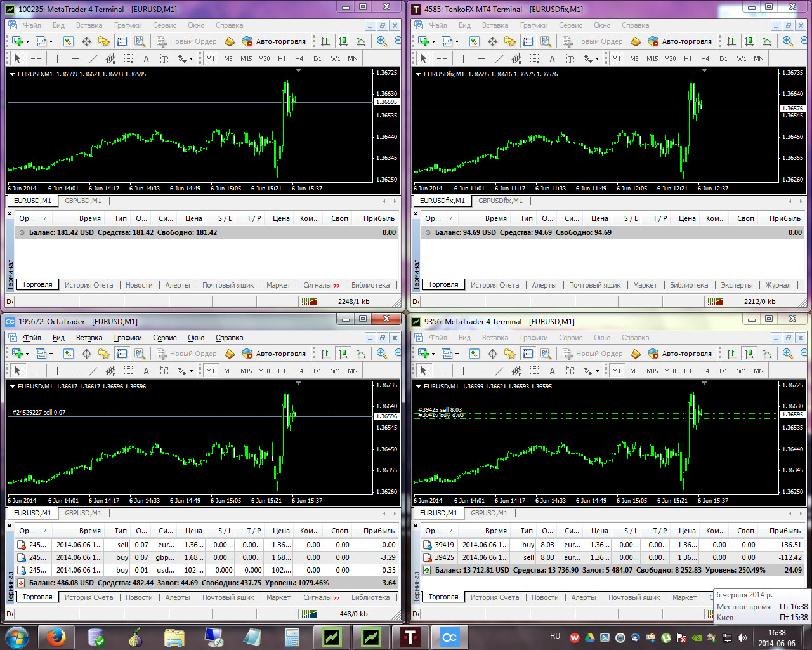Toggle Авто-торговля in the OctaTrader window
The width and height of the screenshot is (812, 650).
click(x=273, y=354)
